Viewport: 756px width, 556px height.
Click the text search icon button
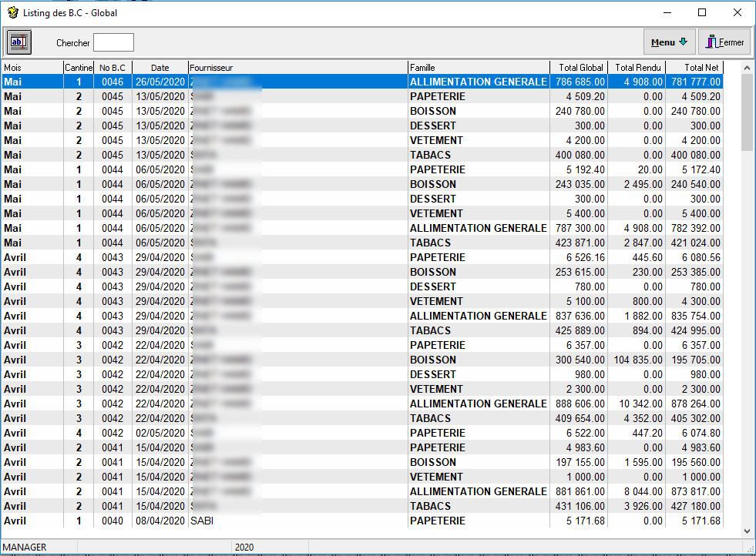tap(19, 42)
